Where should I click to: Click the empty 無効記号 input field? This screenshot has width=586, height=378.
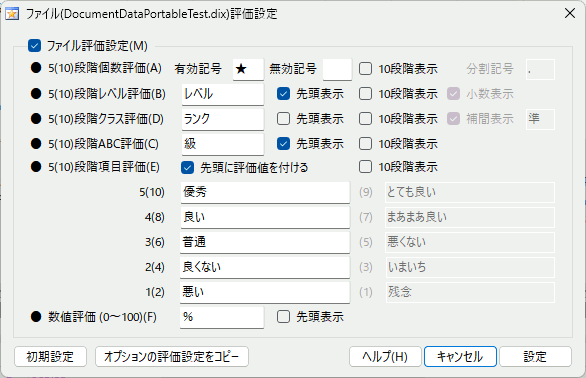[337, 69]
